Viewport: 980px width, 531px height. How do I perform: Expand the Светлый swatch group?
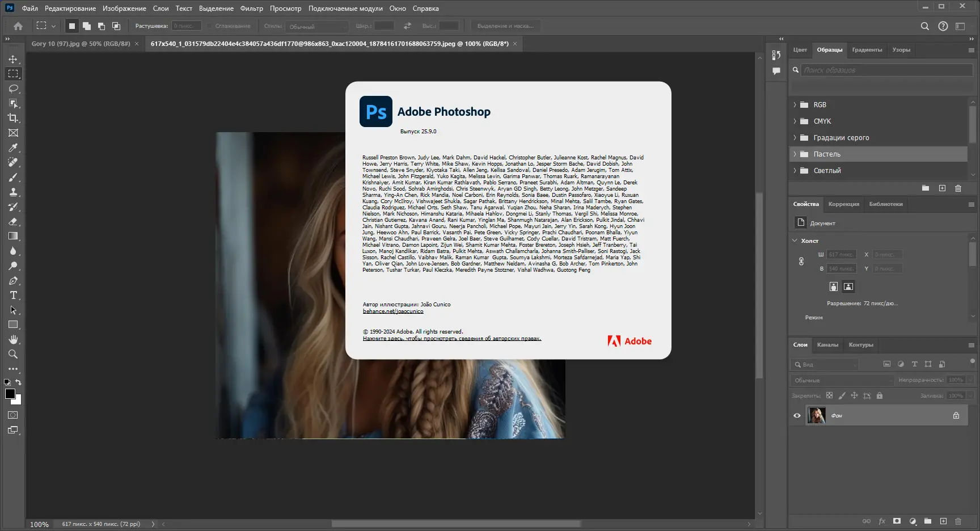point(795,171)
